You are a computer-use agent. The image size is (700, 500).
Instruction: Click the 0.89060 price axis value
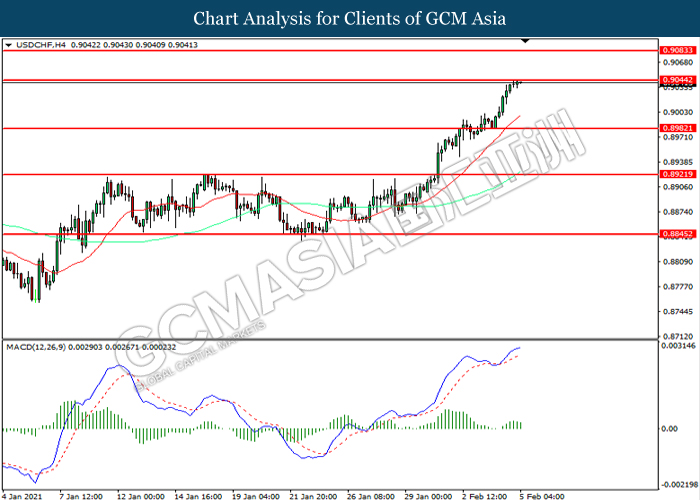click(678, 187)
